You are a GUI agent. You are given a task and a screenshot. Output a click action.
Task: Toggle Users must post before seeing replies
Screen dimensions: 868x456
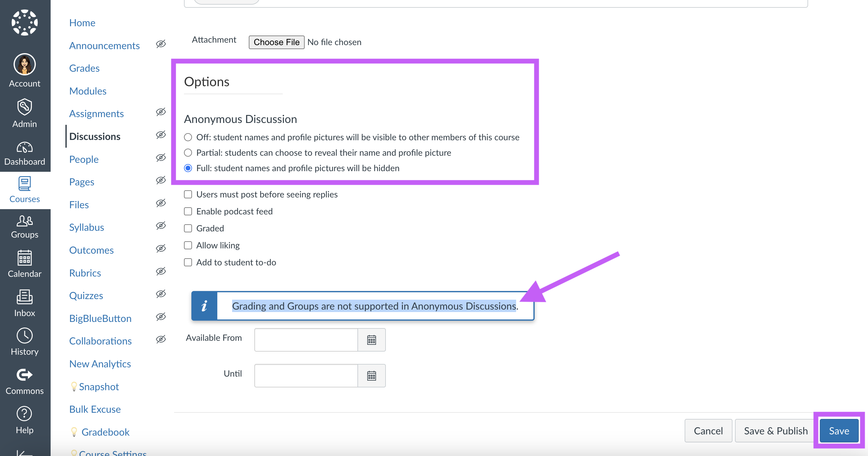(188, 194)
